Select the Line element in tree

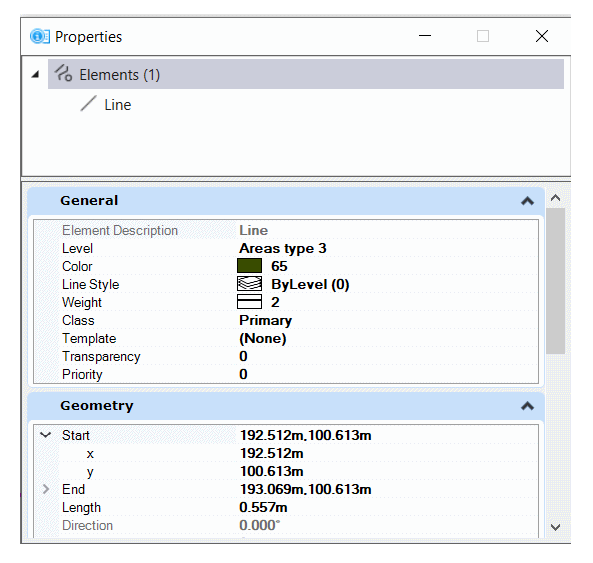[x=118, y=105]
